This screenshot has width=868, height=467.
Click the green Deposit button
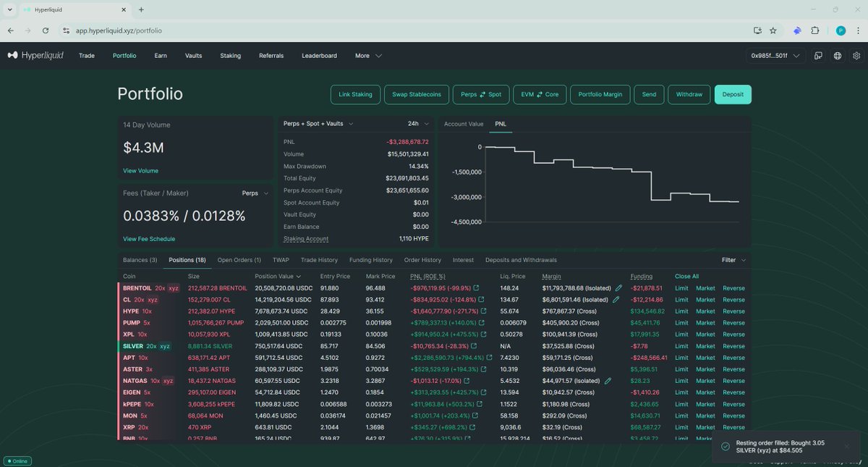tap(733, 94)
